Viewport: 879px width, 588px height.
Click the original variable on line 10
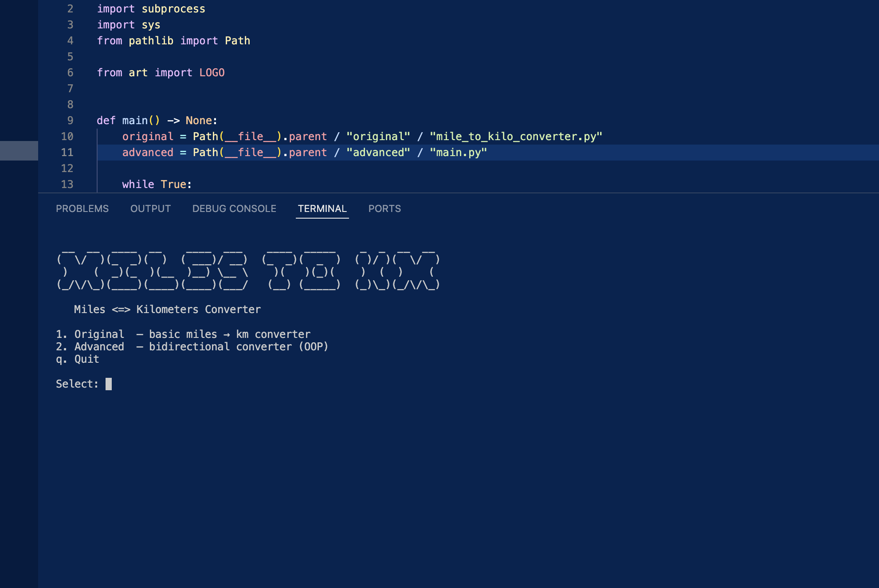pyautogui.click(x=148, y=137)
